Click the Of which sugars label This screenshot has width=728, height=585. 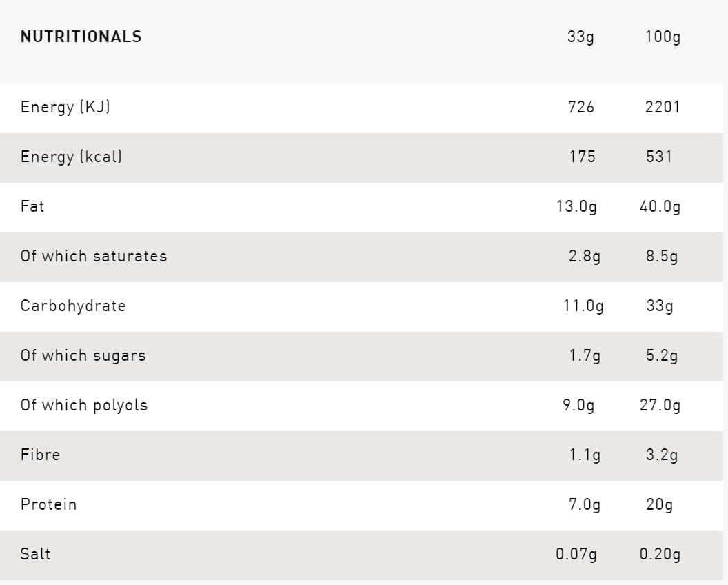coord(83,355)
